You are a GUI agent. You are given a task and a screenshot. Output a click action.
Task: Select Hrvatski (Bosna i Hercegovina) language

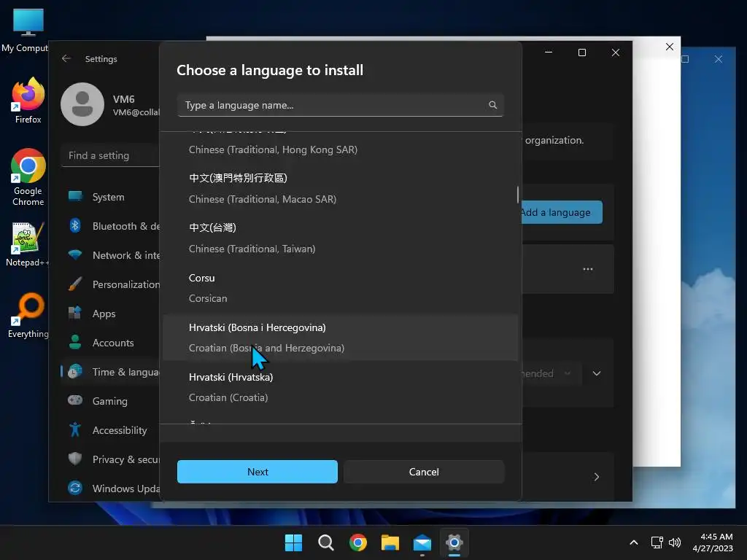tap(340, 337)
